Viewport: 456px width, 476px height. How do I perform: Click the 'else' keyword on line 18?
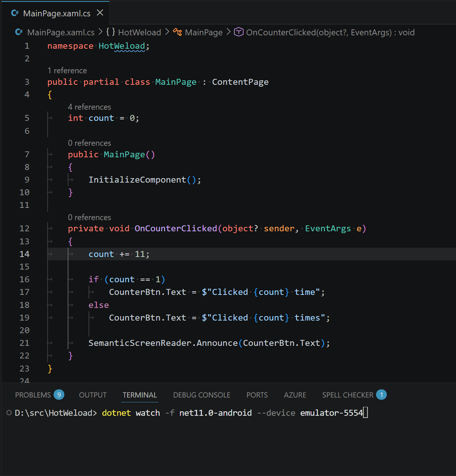point(99,305)
